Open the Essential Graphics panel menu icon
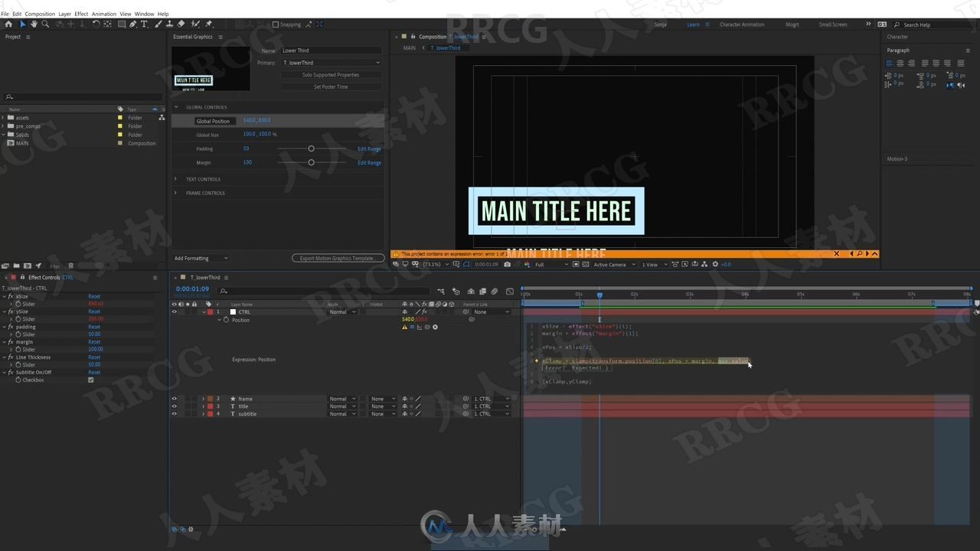 click(x=220, y=37)
